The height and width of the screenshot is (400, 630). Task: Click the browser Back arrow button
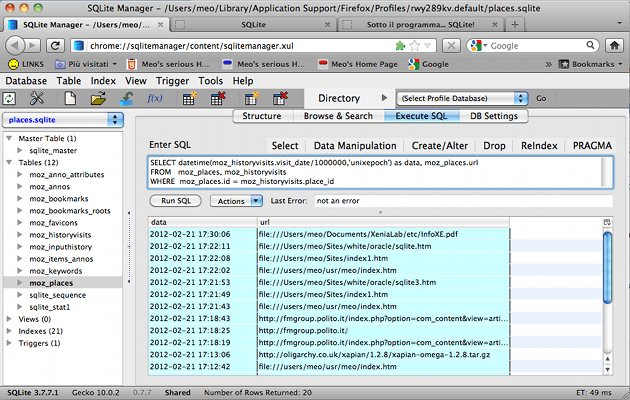15,45
